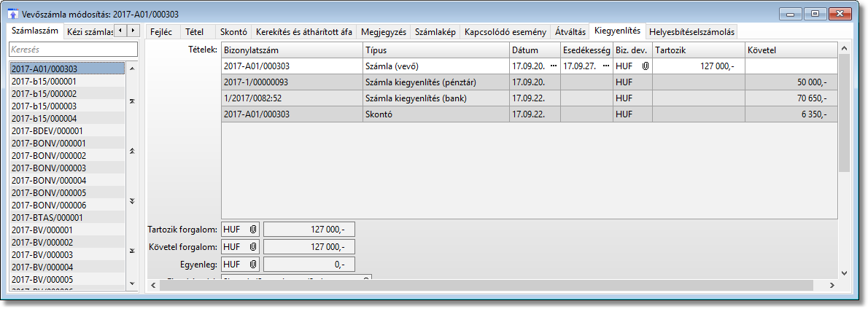Switch to the Számlakép tab

coord(435,32)
